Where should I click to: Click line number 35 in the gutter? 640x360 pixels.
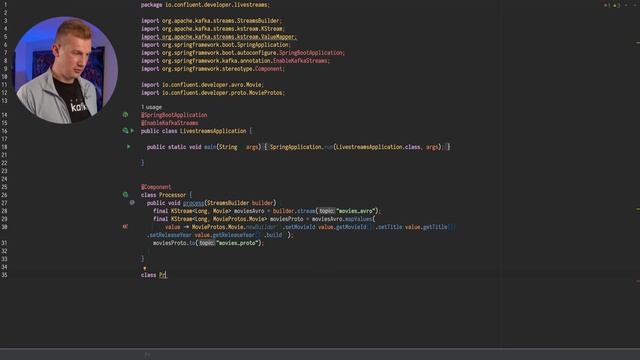4,275
